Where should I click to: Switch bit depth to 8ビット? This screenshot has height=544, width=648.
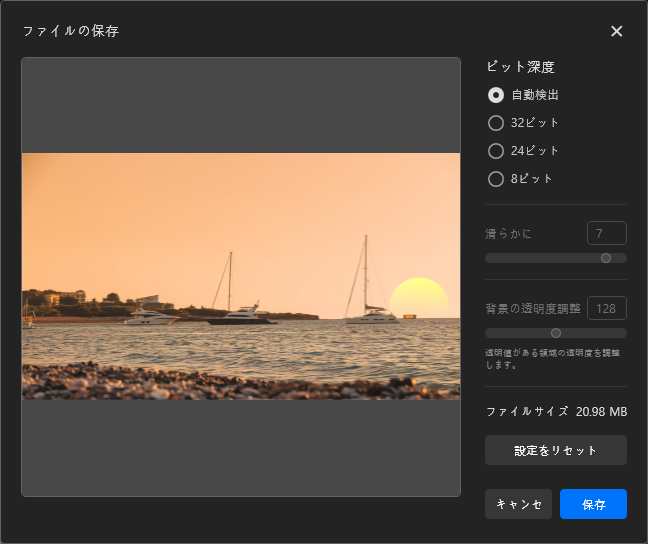pos(496,179)
